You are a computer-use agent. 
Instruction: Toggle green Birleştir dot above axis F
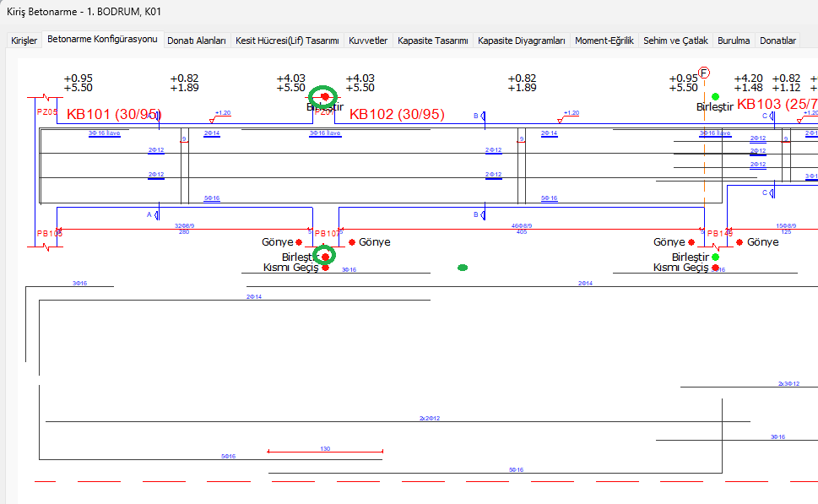click(716, 97)
